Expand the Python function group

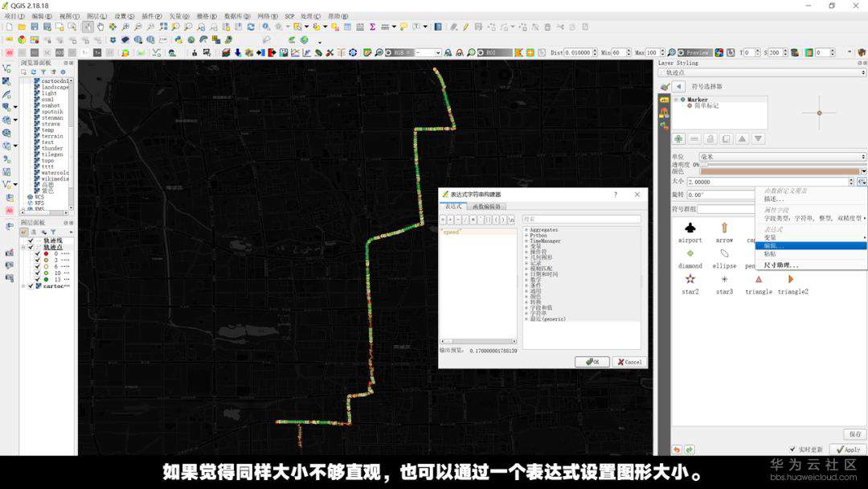tap(526, 236)
